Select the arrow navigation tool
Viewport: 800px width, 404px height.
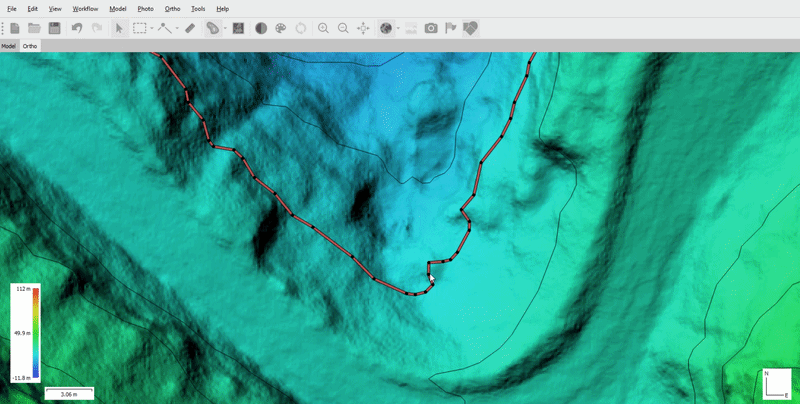(119, 28)
